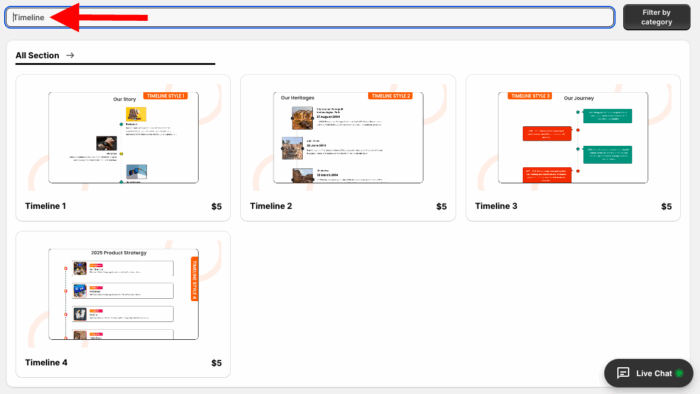Click the chat bubble icon in Live Chat
The width and height of the screenshot is (700, 394).
(623, 373)
